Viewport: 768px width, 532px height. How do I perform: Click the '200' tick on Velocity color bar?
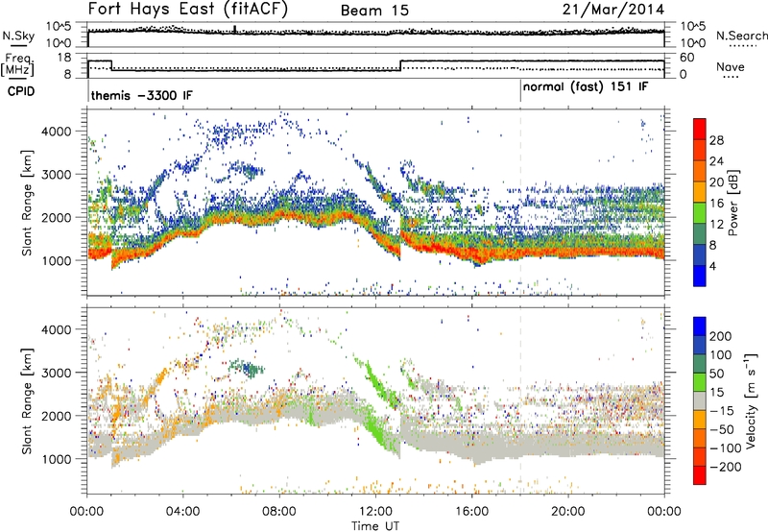pos(721,336)
